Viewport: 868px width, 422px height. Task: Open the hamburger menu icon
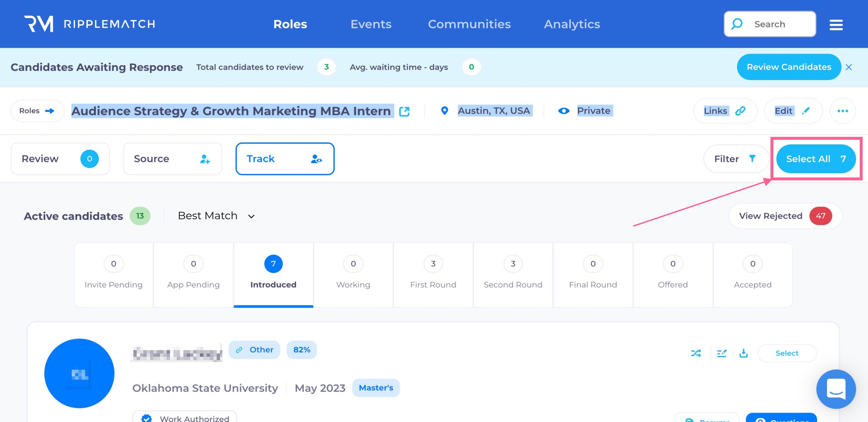click(836, 24)
